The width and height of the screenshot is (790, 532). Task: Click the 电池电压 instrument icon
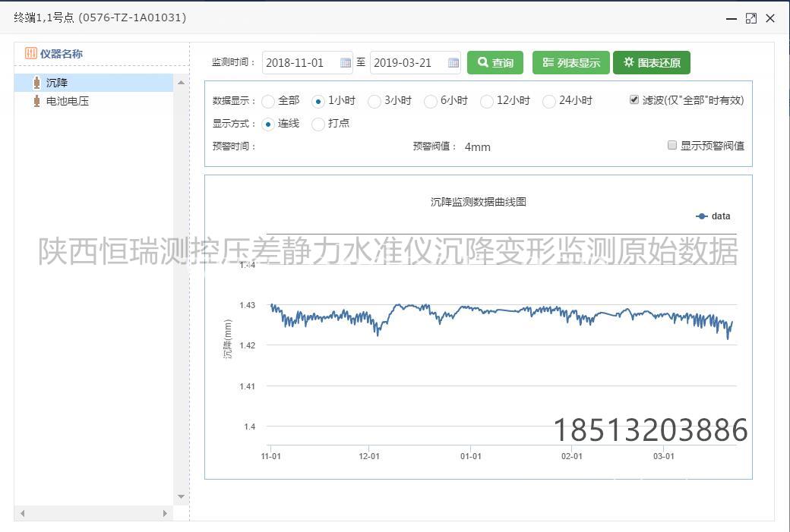(x=36, y=101)
